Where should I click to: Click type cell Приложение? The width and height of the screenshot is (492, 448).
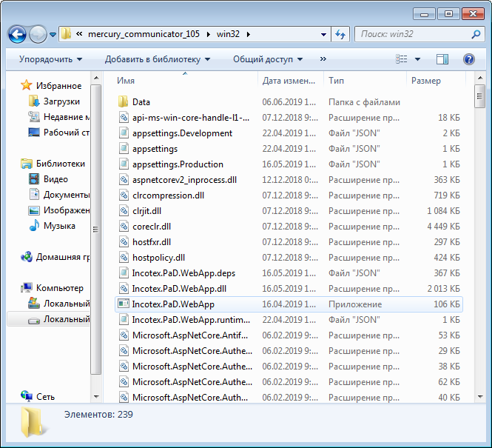pyautogui.click(x=355, y=304)
